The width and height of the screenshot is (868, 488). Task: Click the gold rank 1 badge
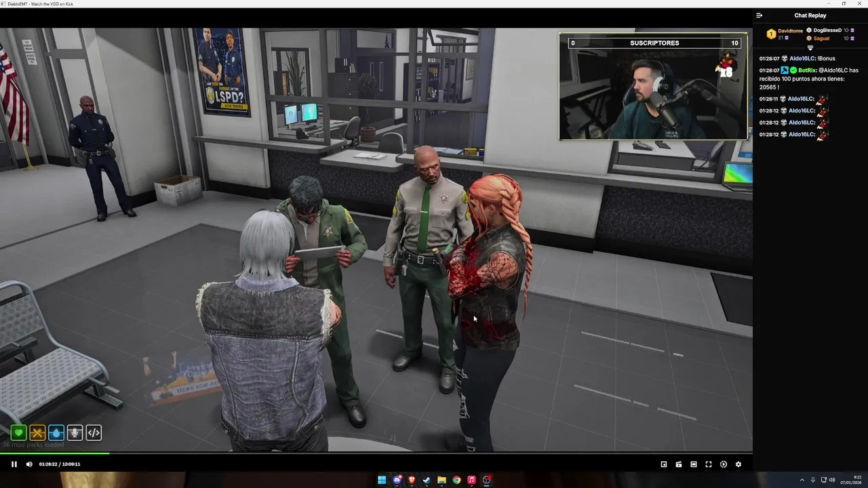coord(771,34)
